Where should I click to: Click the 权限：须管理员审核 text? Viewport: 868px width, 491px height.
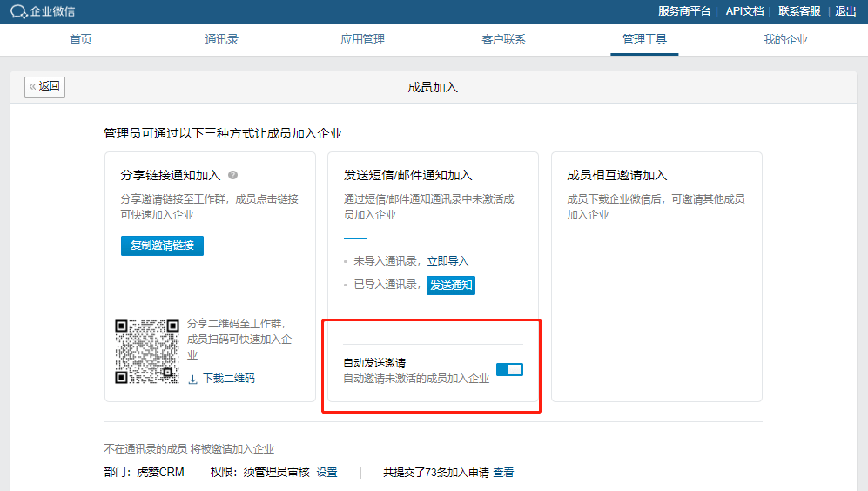point(260,472)
